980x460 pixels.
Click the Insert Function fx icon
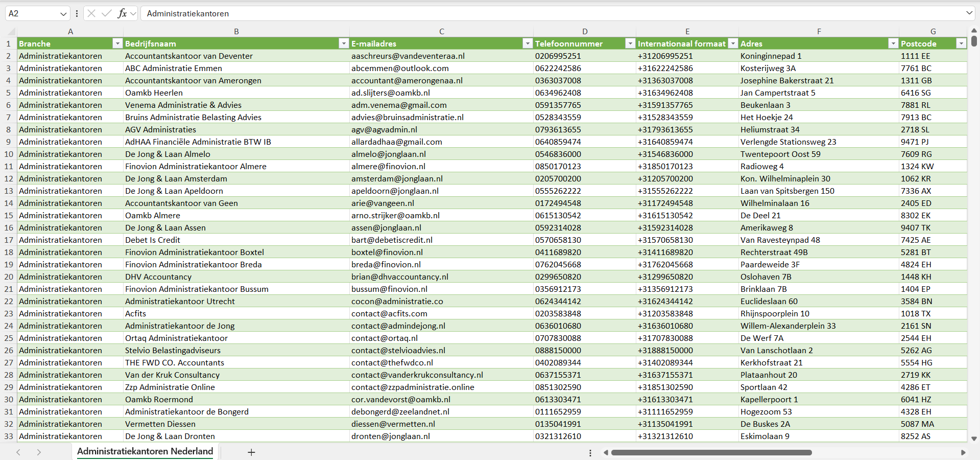tap(122, 13)
